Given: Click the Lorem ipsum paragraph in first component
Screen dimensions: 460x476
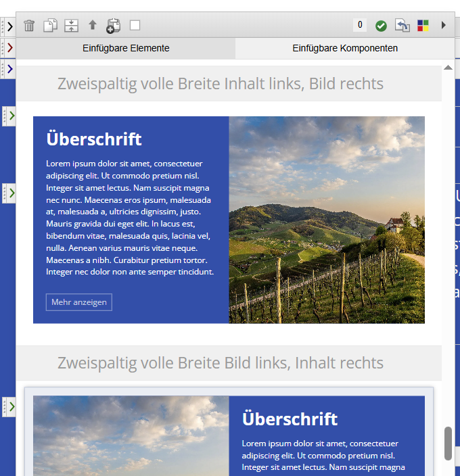Looking at the screenshot, I should pyautogui.click(x=130, y=218).
